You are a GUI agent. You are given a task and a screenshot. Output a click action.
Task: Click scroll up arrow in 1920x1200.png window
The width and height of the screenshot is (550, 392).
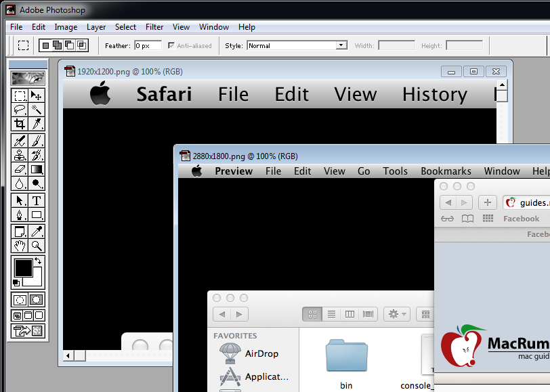tap(503, 85)
